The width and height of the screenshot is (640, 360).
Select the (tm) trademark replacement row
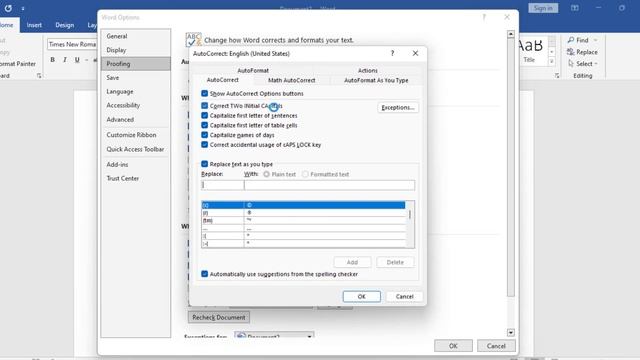[303, 220]
